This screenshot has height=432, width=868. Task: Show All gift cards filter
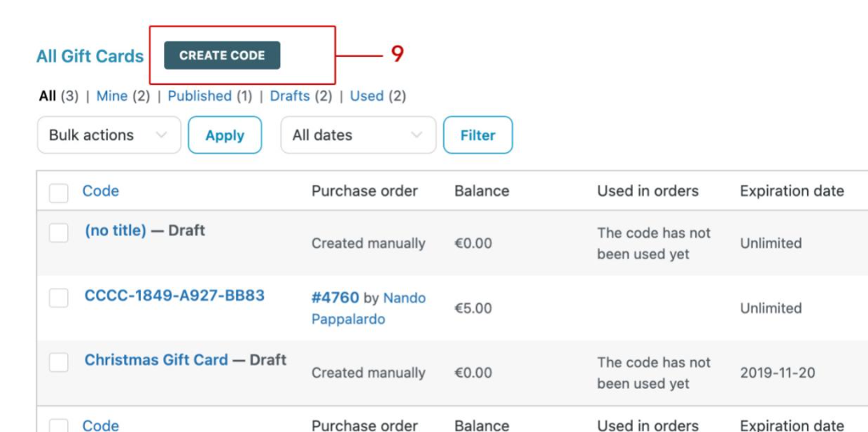pos(47,96)
